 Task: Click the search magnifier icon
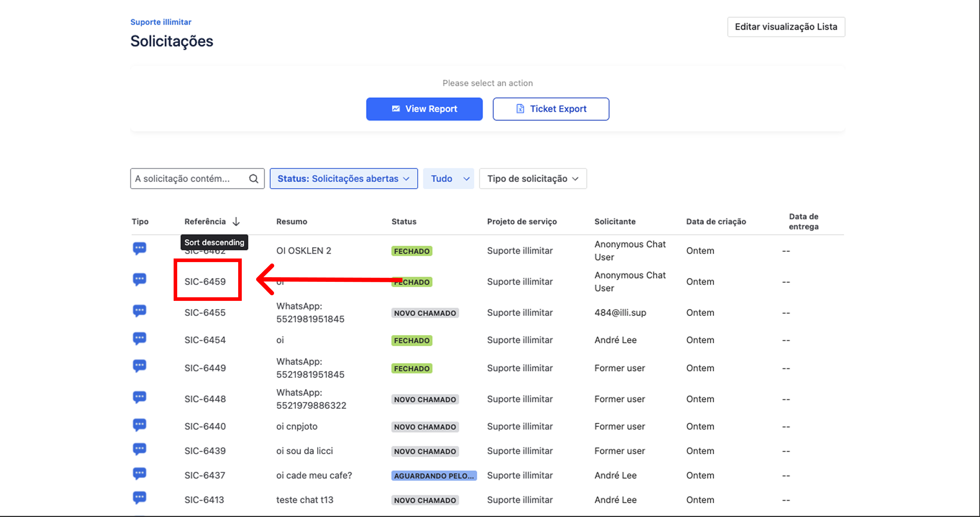[x=253, y=178]
